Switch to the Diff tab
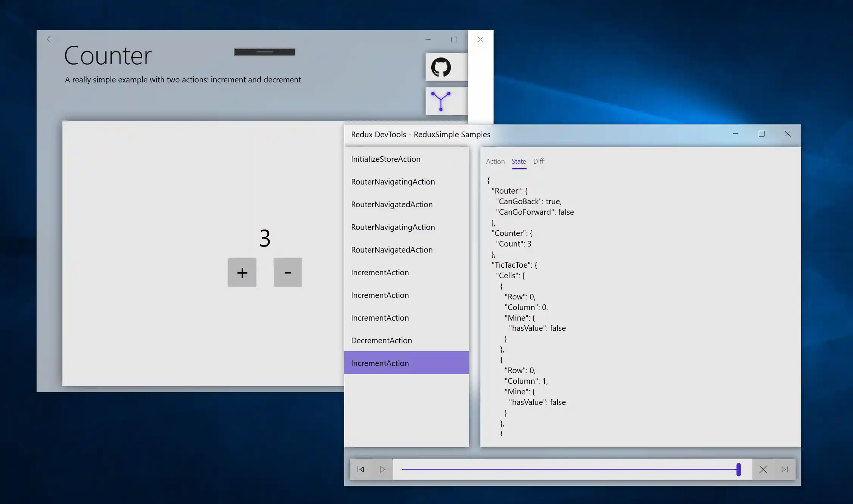853x504 pixels. click(538, 161)
